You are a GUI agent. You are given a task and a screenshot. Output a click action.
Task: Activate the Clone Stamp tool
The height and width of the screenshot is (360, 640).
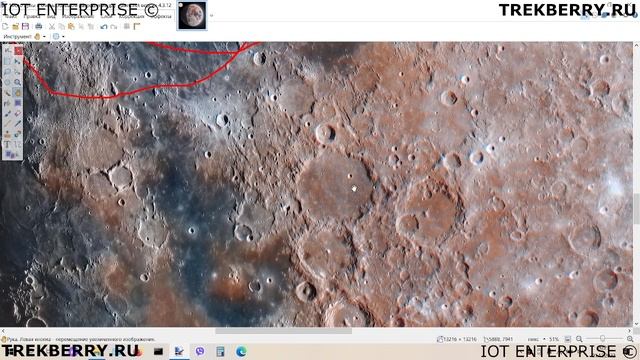[8, 135]
